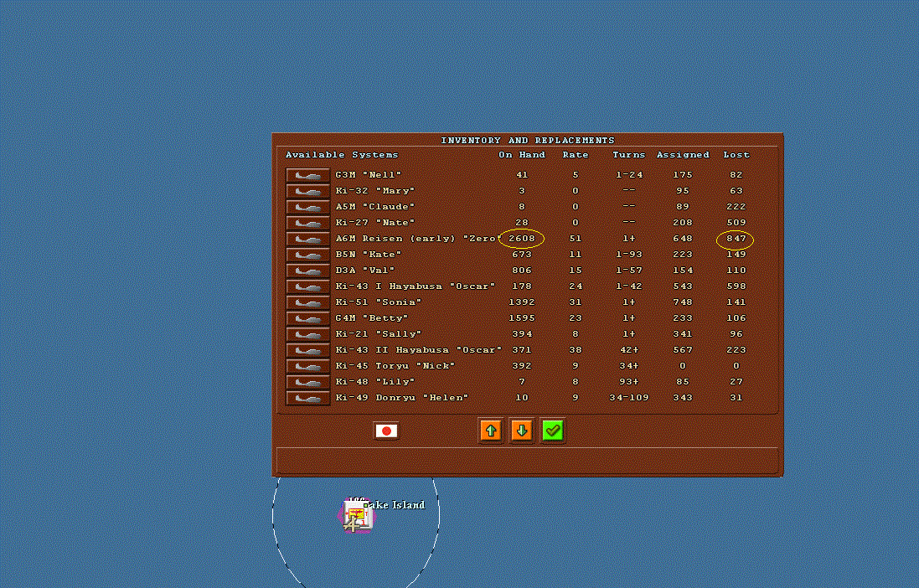Viewport: 919px width, 588px height.
Task: Click the aircraft icon for A6M Reisen "Zero"
Action: tap(307, 239)
